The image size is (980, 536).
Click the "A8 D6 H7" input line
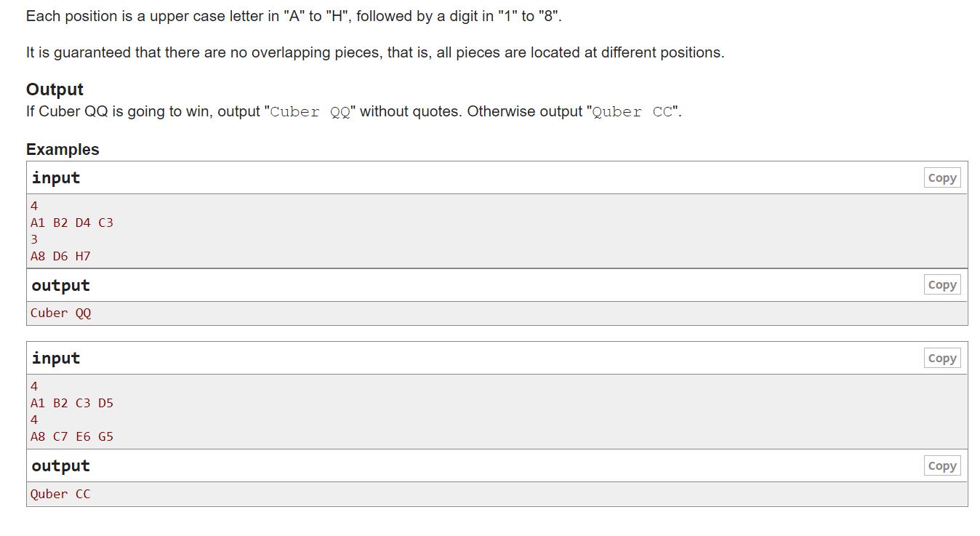[x=60, y=256]
